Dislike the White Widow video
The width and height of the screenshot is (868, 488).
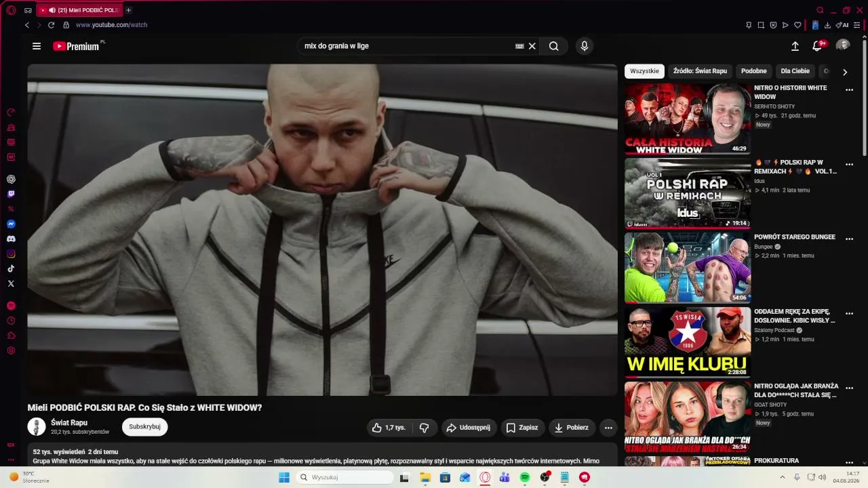(425, 428)
